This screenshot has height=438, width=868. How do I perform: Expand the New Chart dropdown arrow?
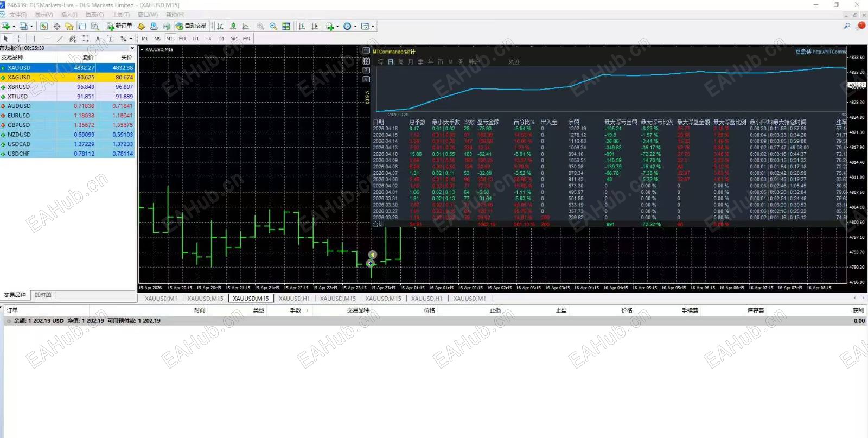click(x=14, y=26)
